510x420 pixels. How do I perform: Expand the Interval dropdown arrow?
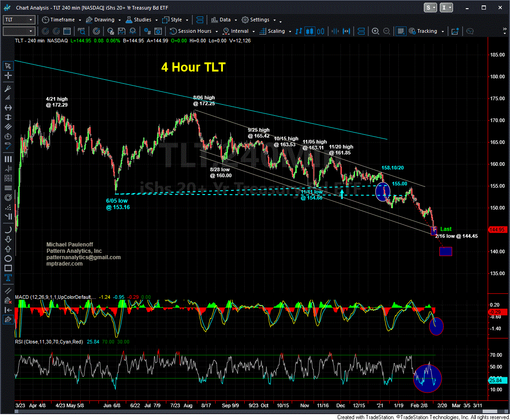[253, 31]
